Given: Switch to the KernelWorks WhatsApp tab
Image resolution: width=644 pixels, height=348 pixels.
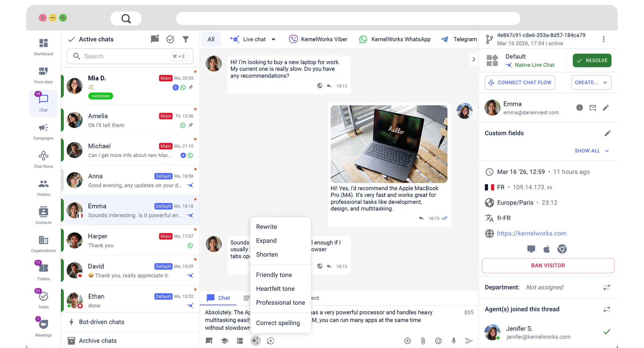Looking at the screenshot, I should click(x=395, y=39).
